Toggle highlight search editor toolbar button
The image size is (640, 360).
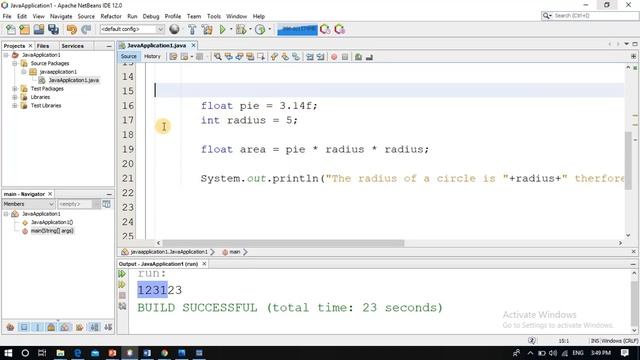tap(250, 57)
